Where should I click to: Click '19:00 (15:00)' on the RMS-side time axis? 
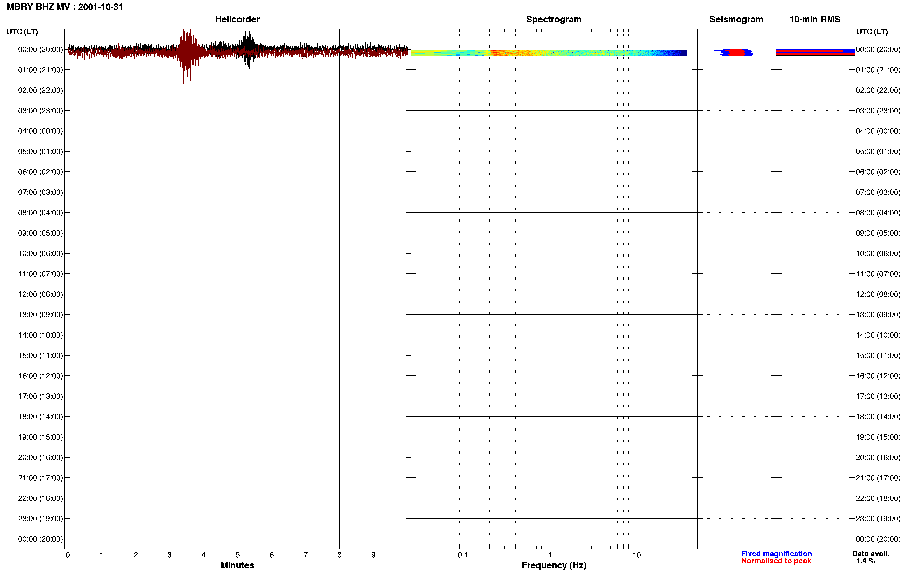pyautogui.click(x=878, y=437)
